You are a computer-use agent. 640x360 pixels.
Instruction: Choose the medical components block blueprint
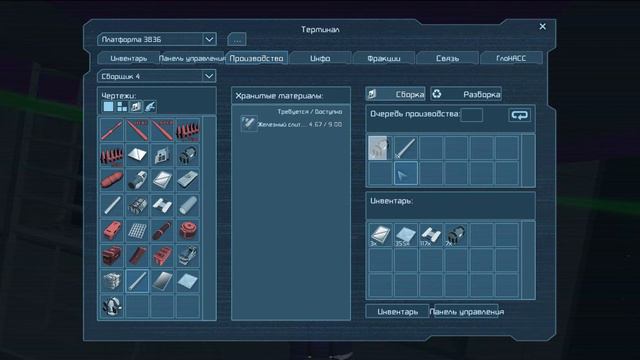[x=137, y=205]
